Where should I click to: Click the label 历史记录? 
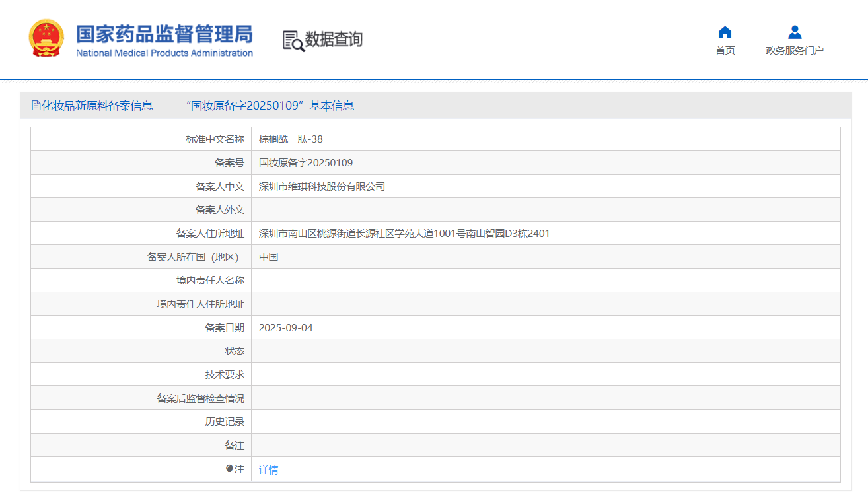click(225, 422)
